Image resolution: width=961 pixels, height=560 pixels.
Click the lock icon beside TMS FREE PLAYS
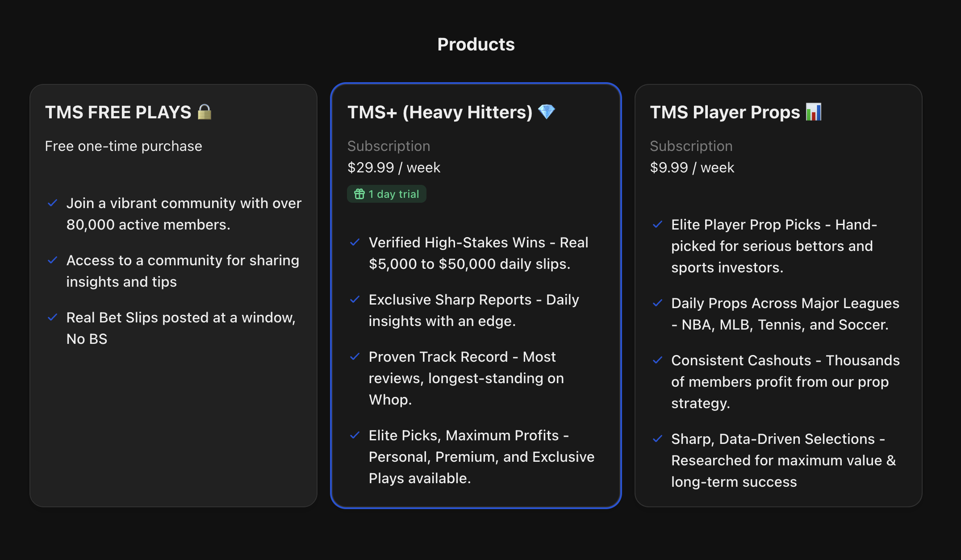click(205, 112)
